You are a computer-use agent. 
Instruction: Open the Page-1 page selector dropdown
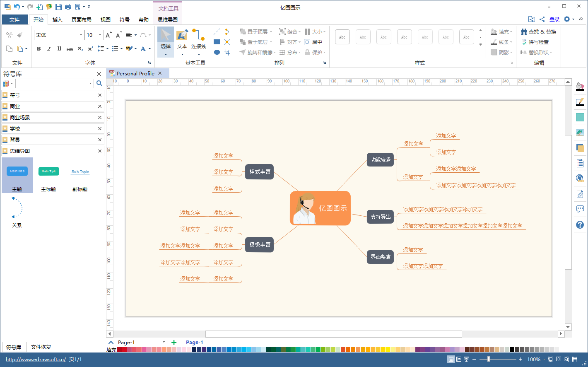click(x=164, y=342)
